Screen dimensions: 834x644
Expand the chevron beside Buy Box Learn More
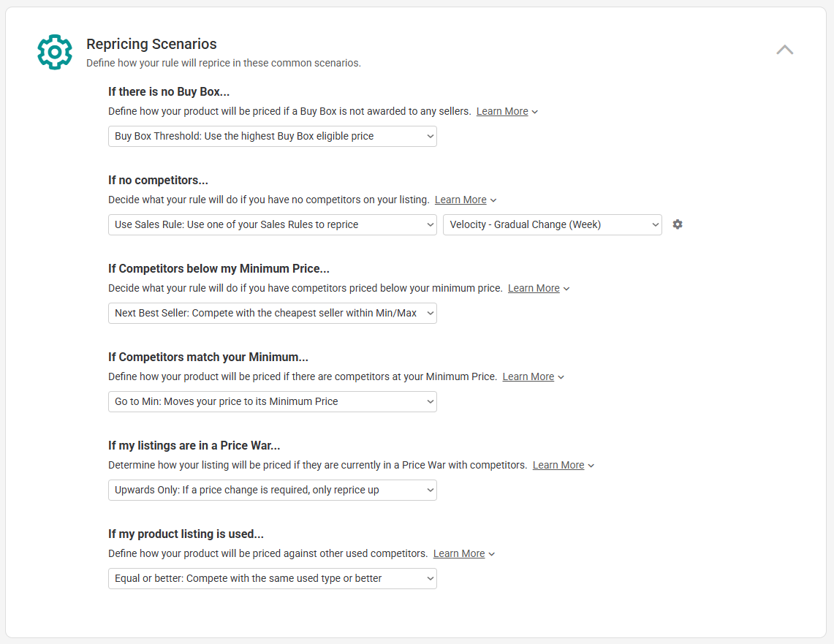[534, 112]
